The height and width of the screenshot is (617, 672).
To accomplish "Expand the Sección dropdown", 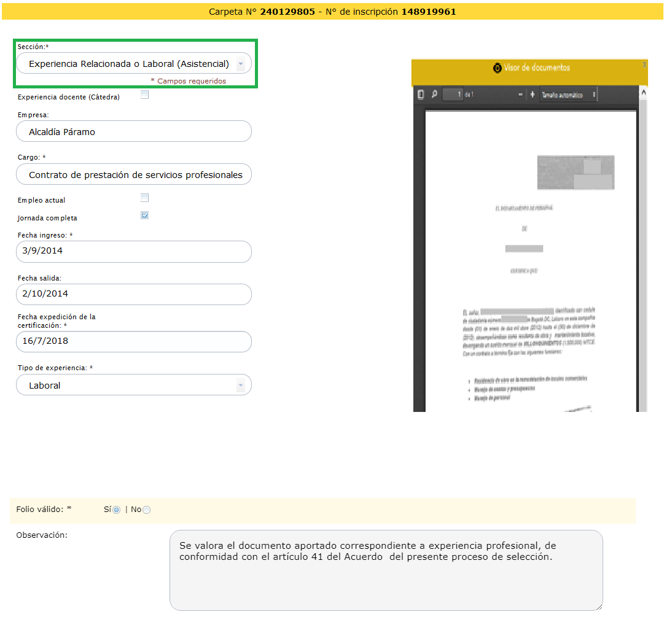I will 241,64.
